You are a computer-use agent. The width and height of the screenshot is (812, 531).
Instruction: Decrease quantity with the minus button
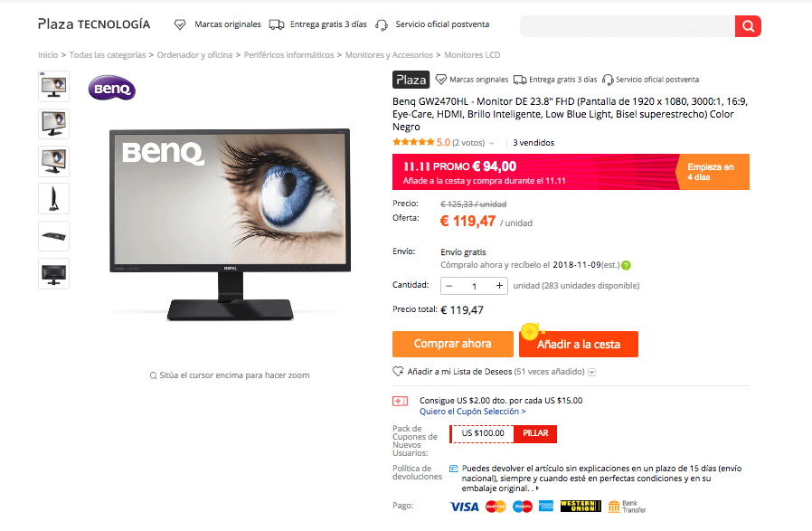click(449, 286)
